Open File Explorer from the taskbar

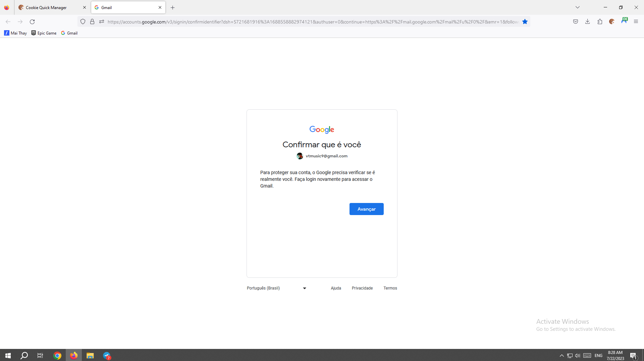90,355
